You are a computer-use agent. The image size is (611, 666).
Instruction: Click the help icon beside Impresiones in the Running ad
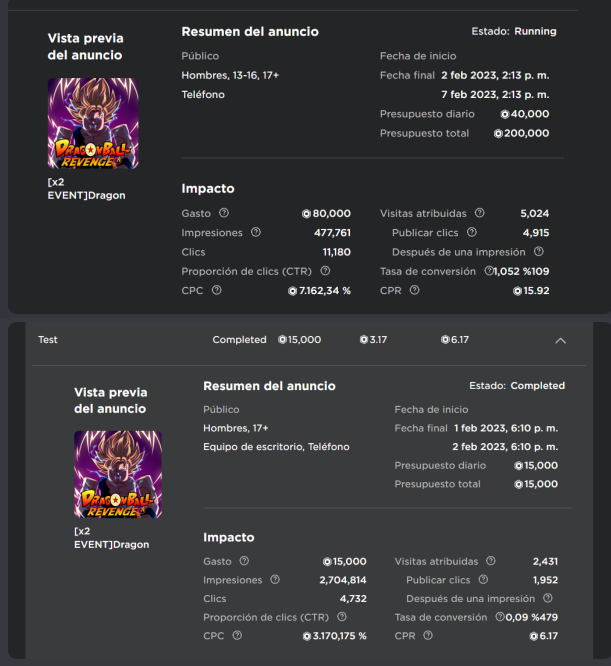coord(256,232)
